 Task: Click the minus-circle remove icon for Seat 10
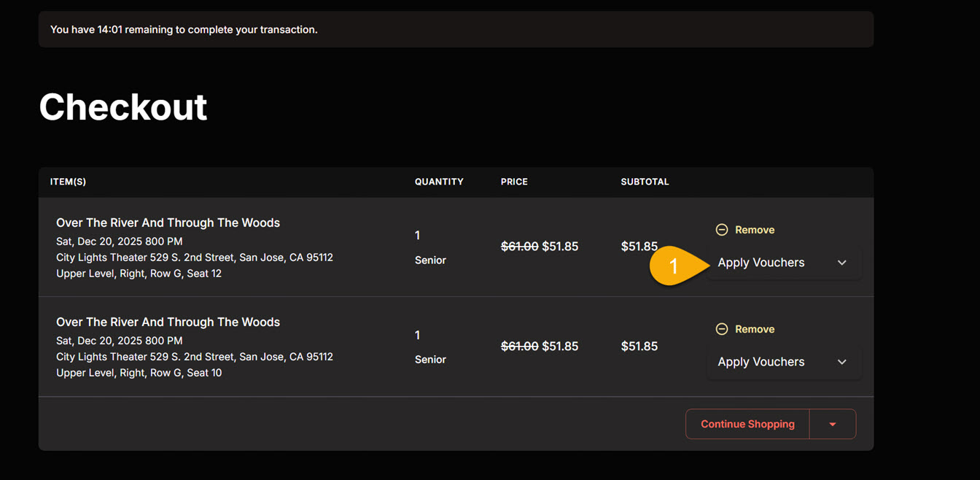tap(722, 329)
